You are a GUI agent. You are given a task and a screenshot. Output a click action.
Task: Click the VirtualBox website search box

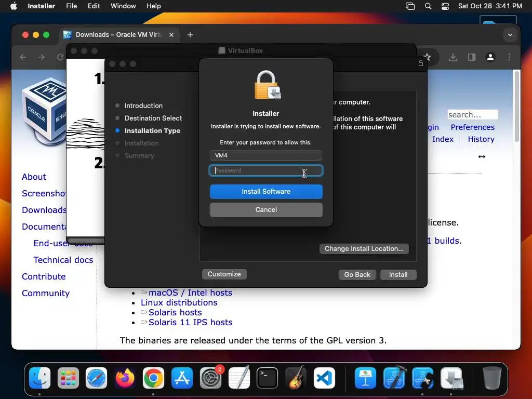473,115
